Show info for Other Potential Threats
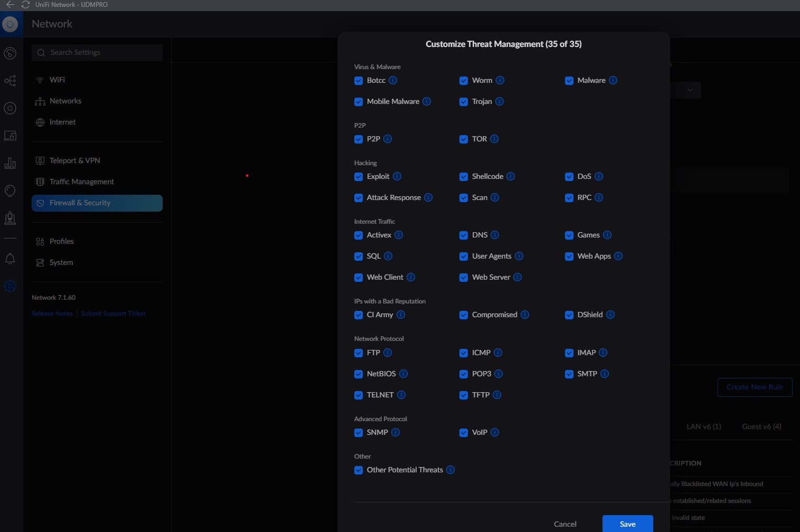The width and height of the screenshot is (800, 532). 450,470
